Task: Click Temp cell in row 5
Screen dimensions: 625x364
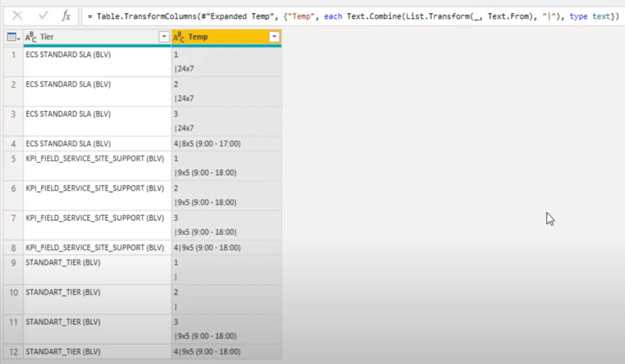Action: pos(226,166)
